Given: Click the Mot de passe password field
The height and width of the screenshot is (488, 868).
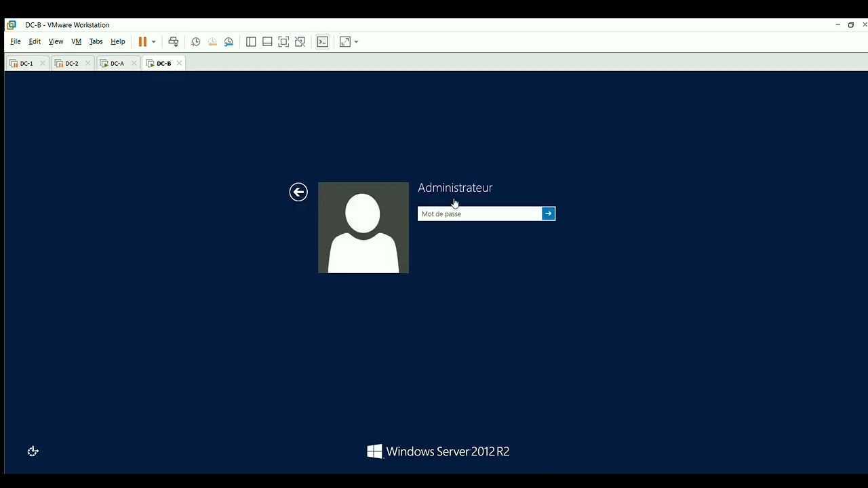Looking at the screenshot, I should (479, 214).
